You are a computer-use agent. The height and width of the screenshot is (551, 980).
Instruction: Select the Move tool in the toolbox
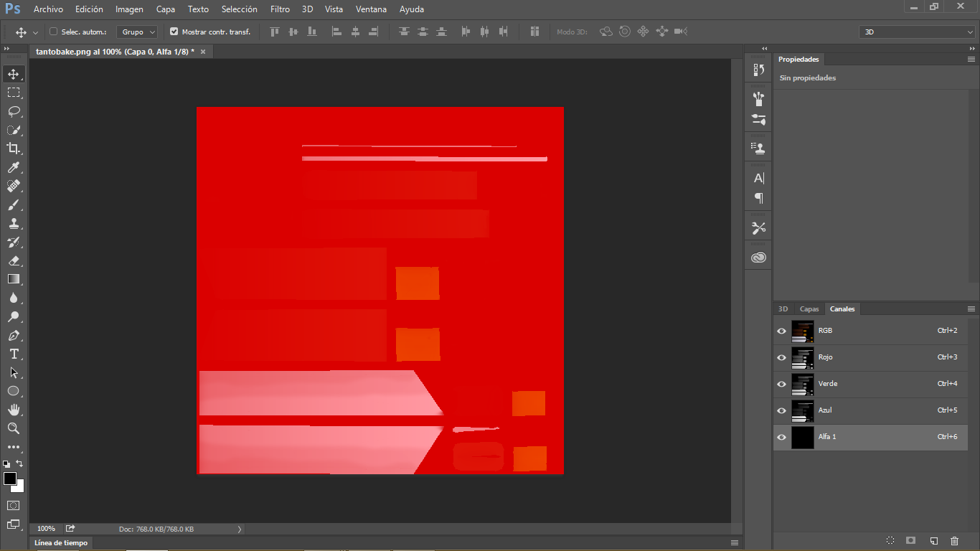(14, 74)
